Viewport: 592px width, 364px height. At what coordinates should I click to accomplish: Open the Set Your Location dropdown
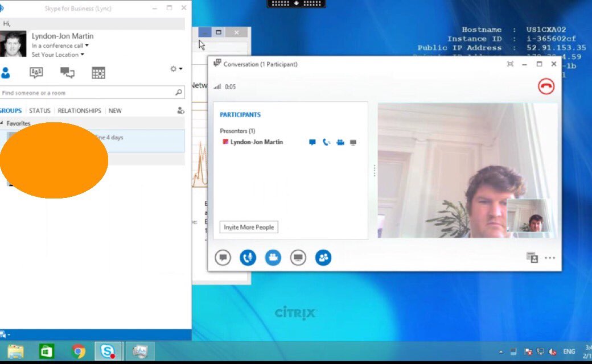(x=57, y=55)
